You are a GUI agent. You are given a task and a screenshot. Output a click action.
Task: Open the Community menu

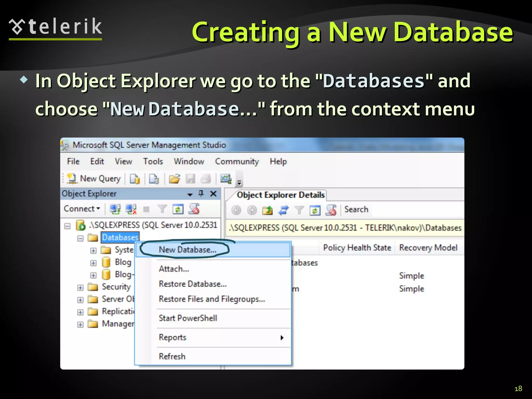[x=237, y=162]
